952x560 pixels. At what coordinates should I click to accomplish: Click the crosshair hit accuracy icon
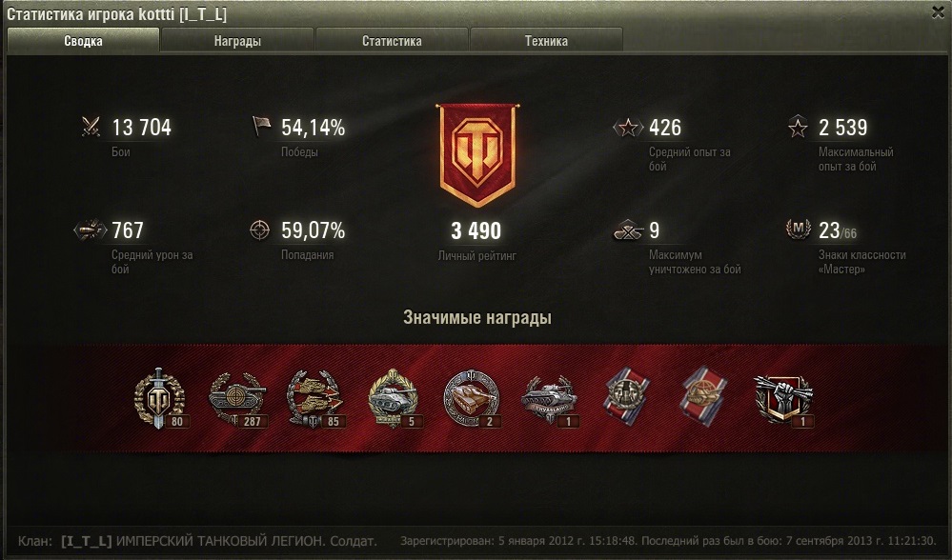260,230
